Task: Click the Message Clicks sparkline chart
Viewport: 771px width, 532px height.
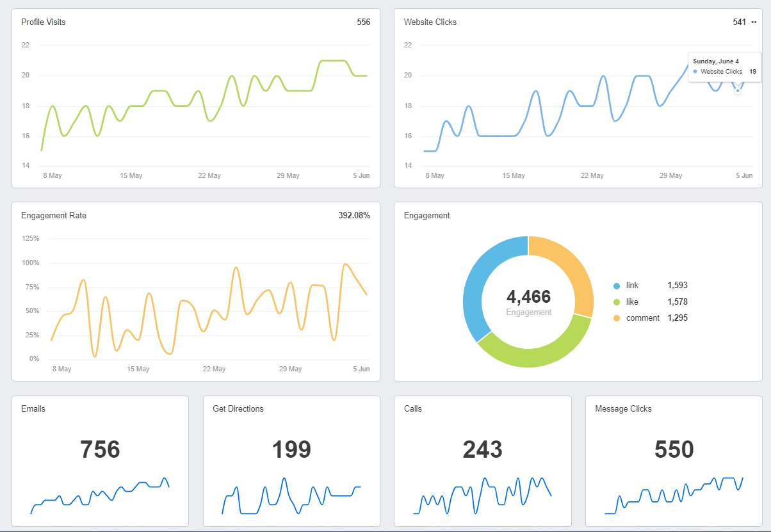Action: (x=674, y=496)
